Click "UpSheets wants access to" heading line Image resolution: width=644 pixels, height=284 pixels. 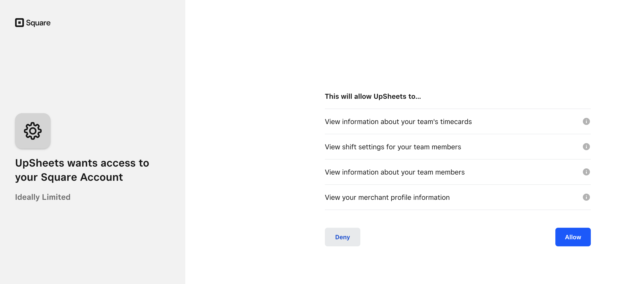click(82, 163)
